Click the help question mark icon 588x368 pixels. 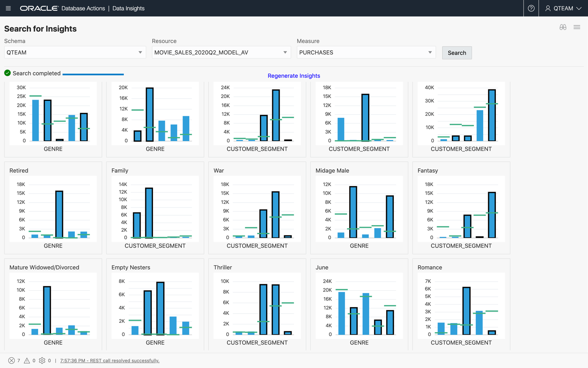click(x=531, y=8)
